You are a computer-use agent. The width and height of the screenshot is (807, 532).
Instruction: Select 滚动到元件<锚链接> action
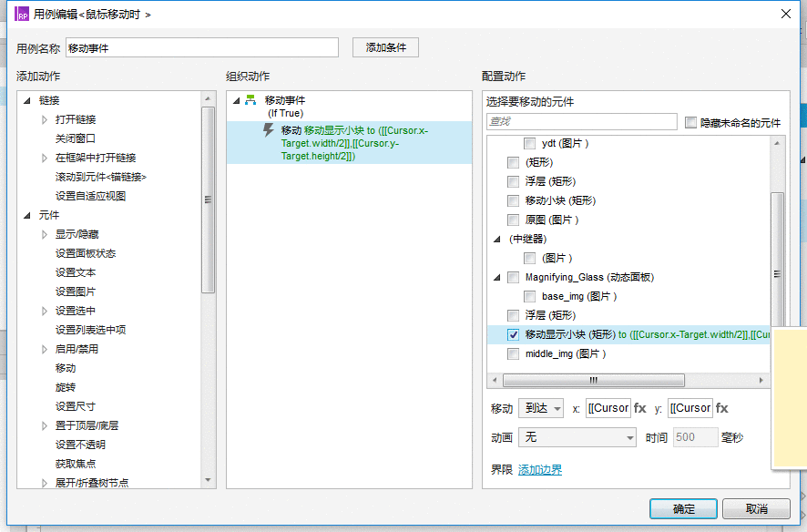101,177
